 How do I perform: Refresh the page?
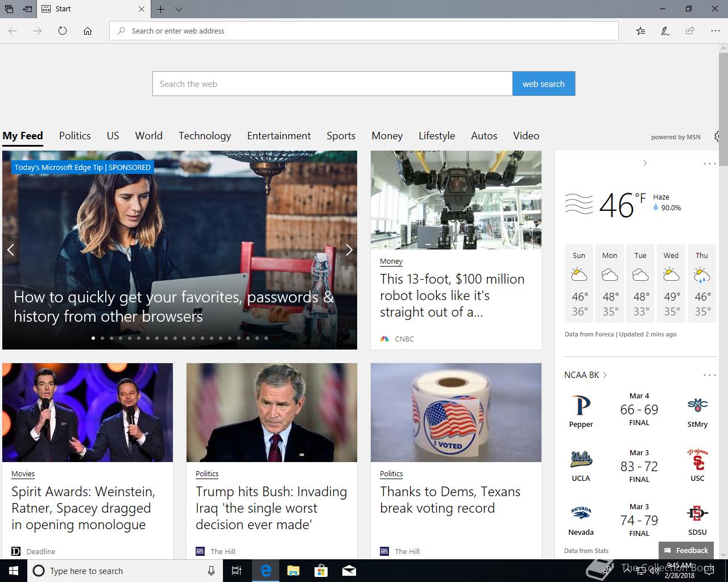pyautogui.click(x=63, y=31)
